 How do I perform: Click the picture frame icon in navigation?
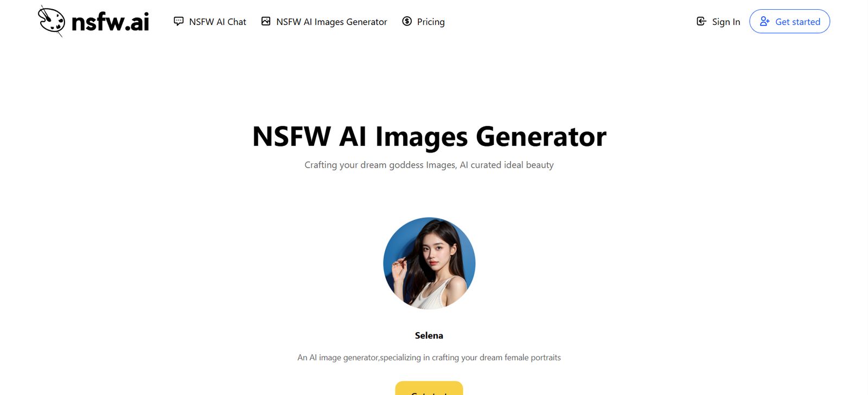point(266,21)
